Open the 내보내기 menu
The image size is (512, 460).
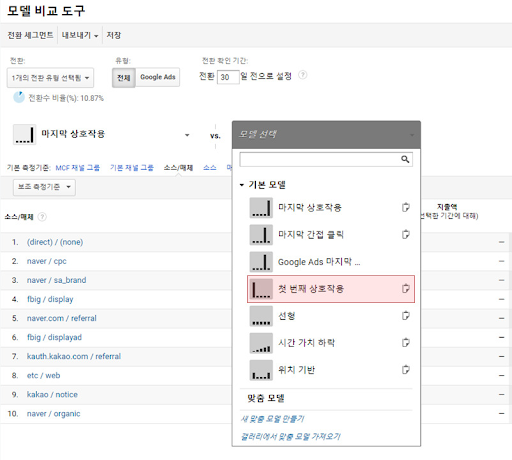tap(80, 35)
